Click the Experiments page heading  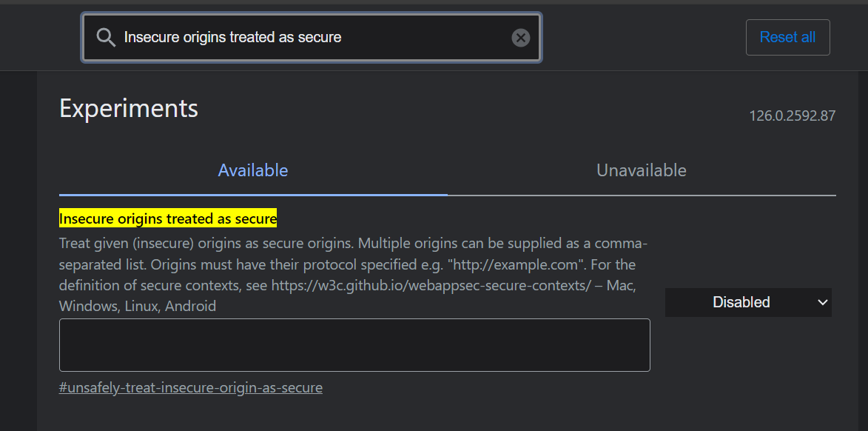click(129, 108)
